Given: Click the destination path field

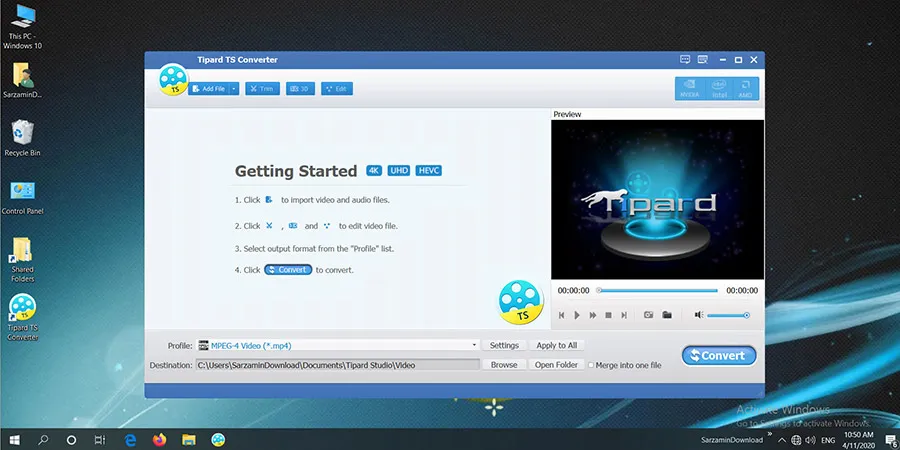Looking at the screenshot, I should point(338,365).
